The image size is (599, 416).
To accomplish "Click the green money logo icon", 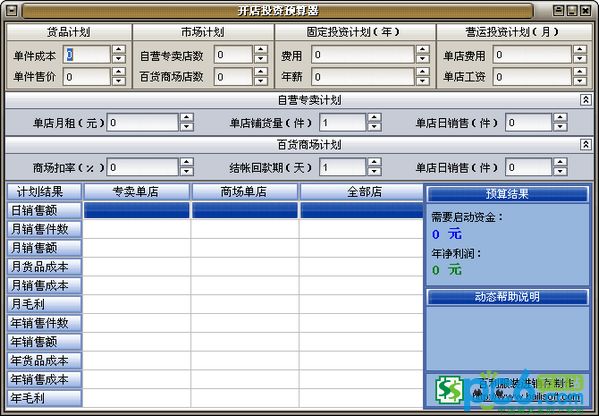I will pyautogui.click(x=449, y=390).
